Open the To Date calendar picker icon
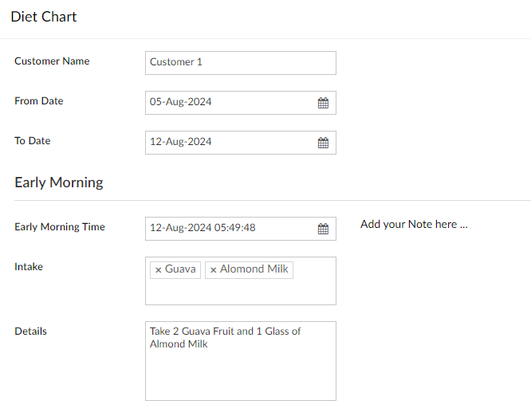The image size is (531, 420). point(323,143)
